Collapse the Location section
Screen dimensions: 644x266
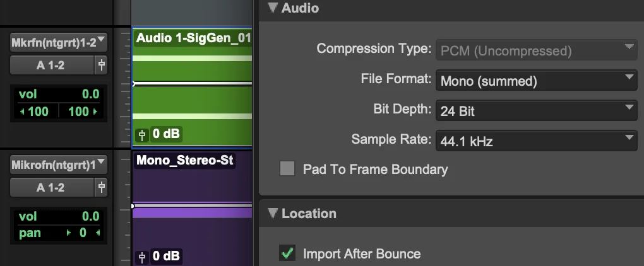[x=273, y=213]
